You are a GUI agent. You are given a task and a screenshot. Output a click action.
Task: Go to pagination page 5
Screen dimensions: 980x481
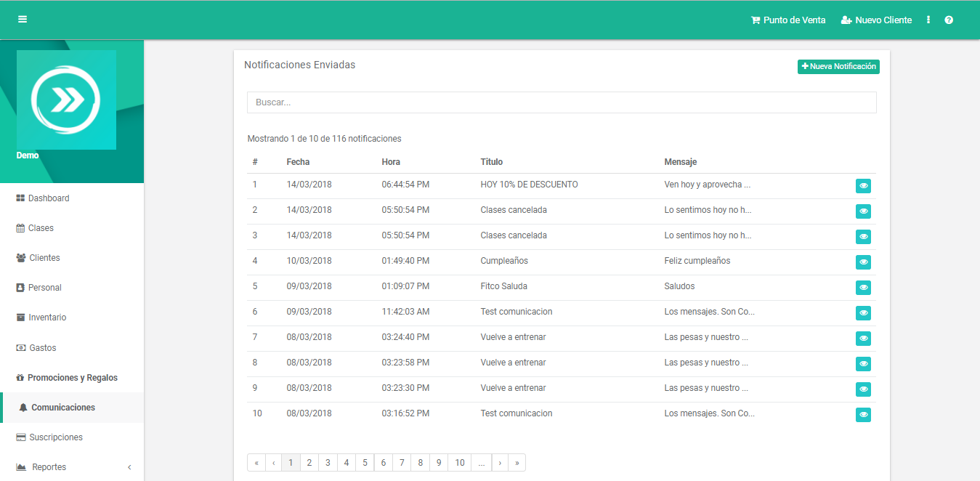365,463
